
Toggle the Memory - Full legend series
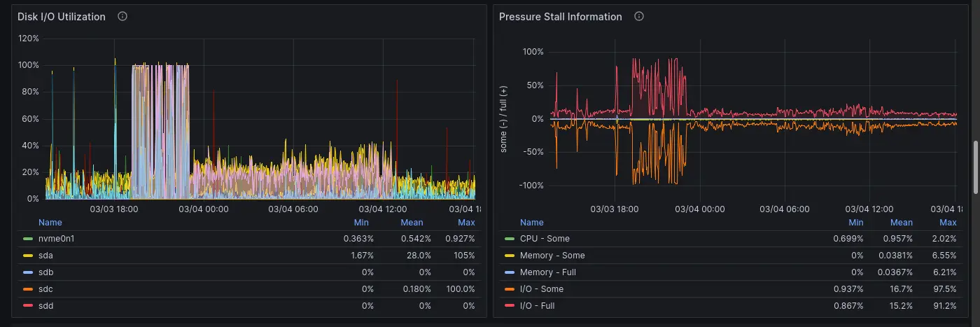(547, 272)
